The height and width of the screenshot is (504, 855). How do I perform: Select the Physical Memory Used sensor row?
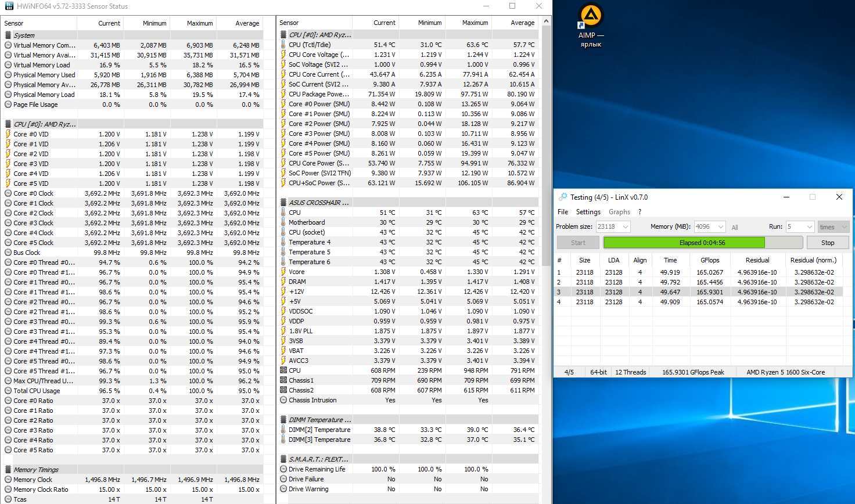(132, 75)
